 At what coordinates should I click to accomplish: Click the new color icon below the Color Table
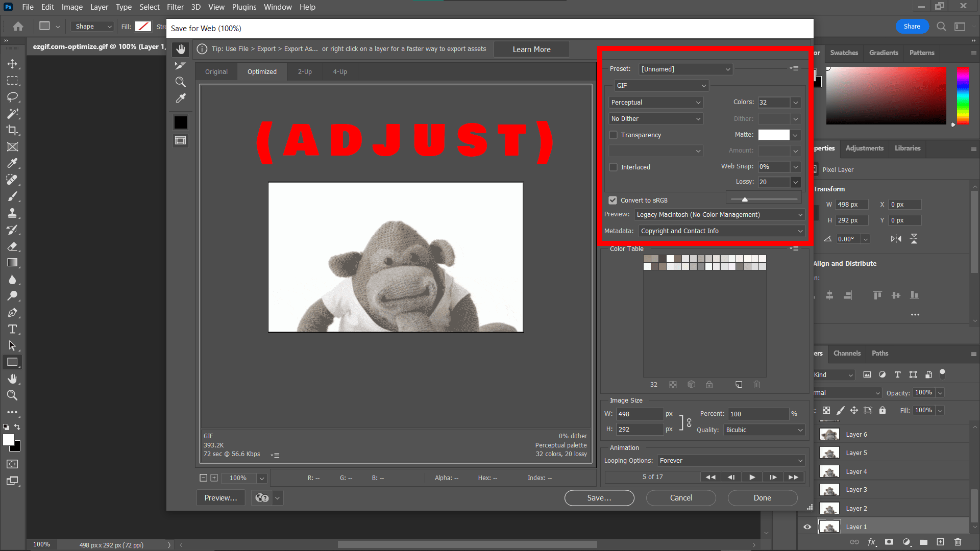(739, 385)
